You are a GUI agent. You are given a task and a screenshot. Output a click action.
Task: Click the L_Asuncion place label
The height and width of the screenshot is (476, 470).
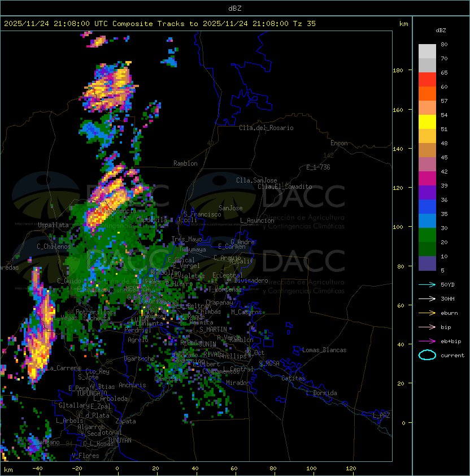pos(257,220)
